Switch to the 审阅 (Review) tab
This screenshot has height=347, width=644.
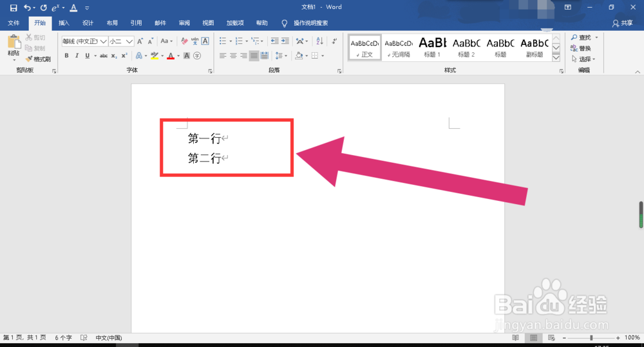[184, 23]
